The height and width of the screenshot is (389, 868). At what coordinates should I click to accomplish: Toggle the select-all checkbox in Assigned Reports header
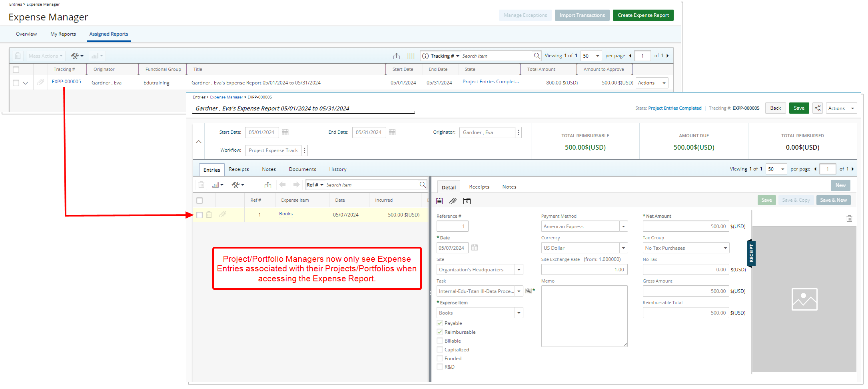(x=16, y=70)
